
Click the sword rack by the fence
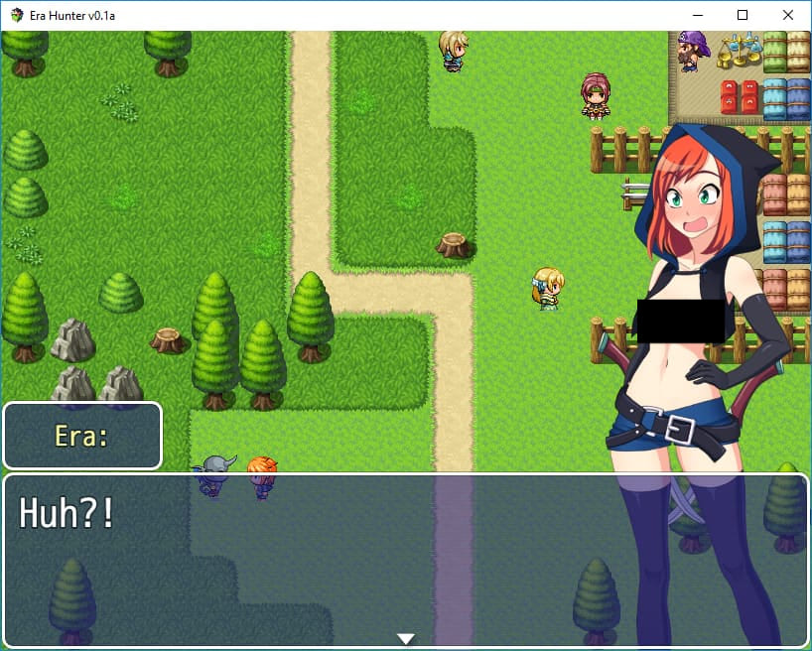pyautogui.click(x=635, y=192)
